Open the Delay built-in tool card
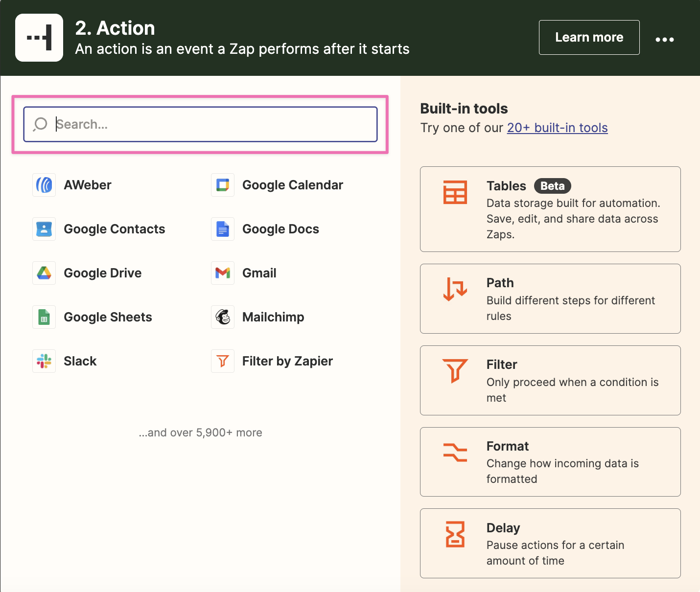 coord(550,543)
